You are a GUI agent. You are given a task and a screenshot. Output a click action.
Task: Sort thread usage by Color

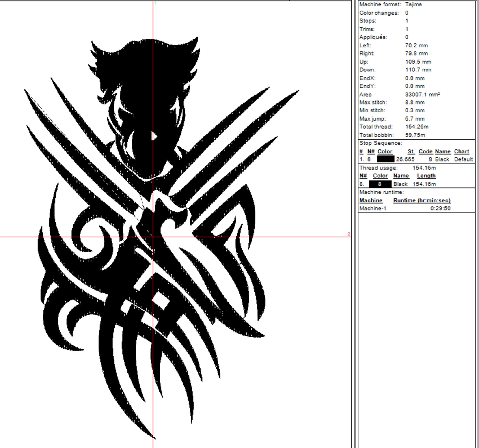point(380,176)
